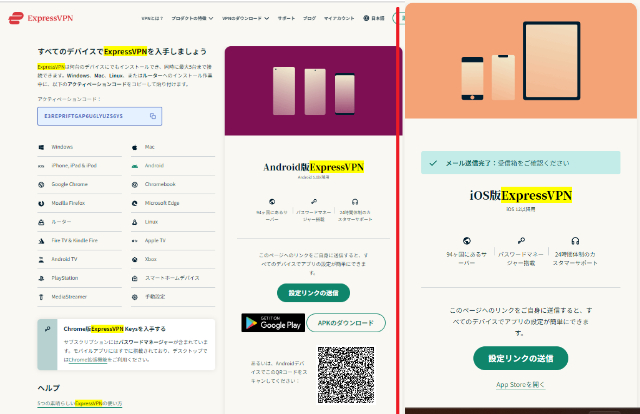
Task: Pick the Android TV icon
Action: [x=41, y=260]
